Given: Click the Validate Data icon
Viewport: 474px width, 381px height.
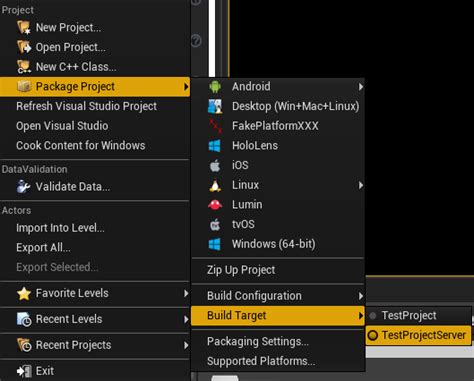Looking at the screenshot, I should click(x=23, y=187).
